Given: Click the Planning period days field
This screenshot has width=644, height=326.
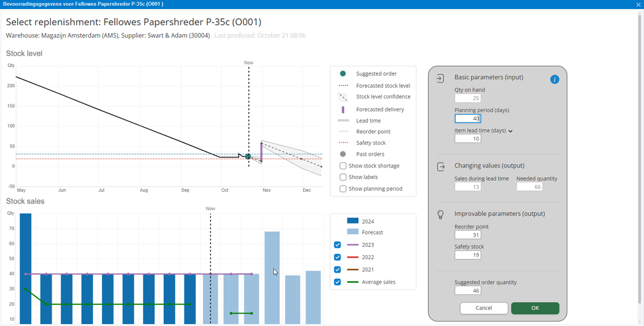Looking at the screenshot, I should click(x=468, y=119).
